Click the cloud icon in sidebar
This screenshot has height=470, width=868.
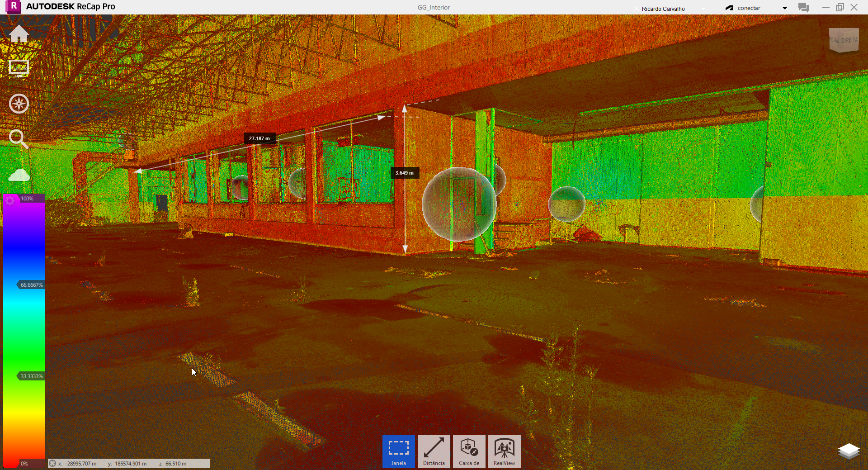pos(19,175)
